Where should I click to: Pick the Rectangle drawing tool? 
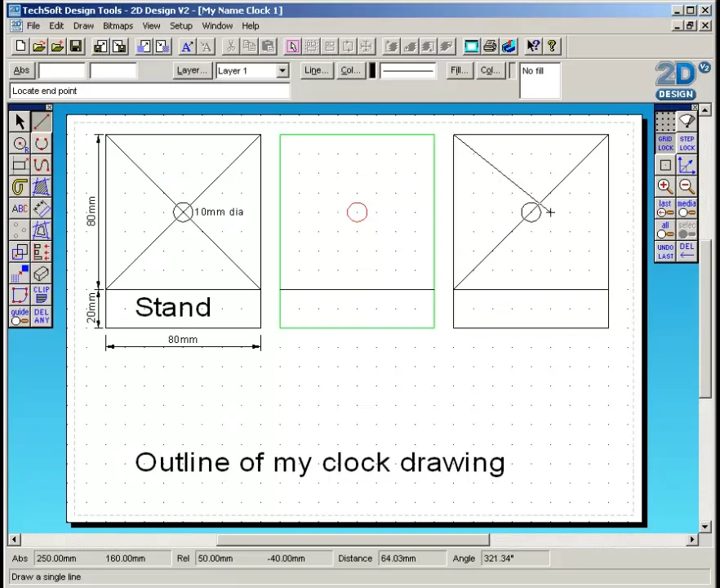pos(20,165)
